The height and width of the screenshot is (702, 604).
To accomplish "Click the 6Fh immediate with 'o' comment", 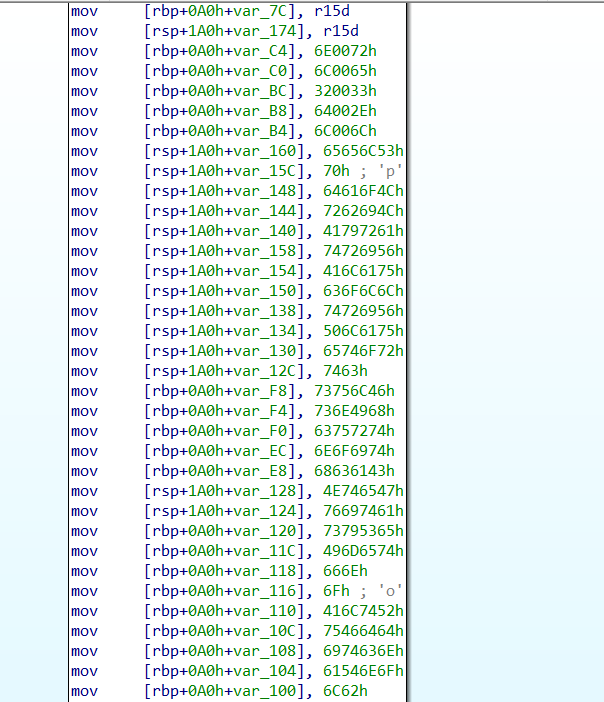I will [x=336, y=591].
